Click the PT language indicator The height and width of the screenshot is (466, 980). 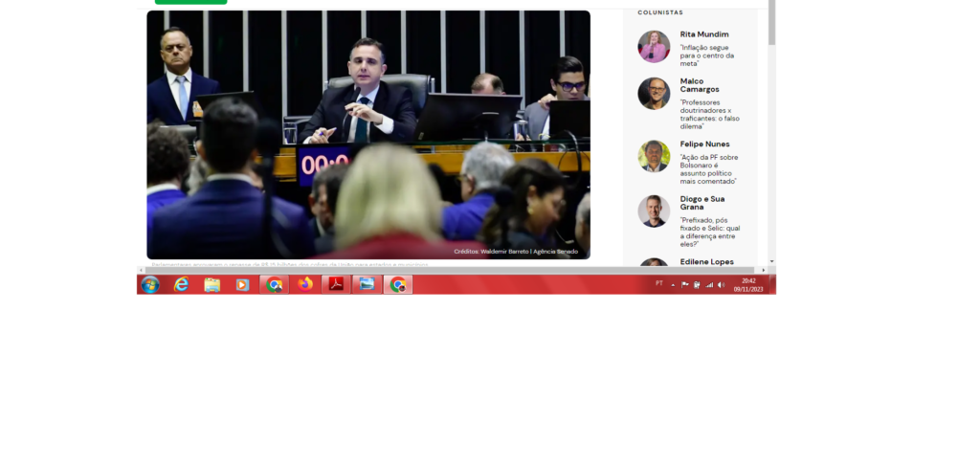tap(658, 283)
